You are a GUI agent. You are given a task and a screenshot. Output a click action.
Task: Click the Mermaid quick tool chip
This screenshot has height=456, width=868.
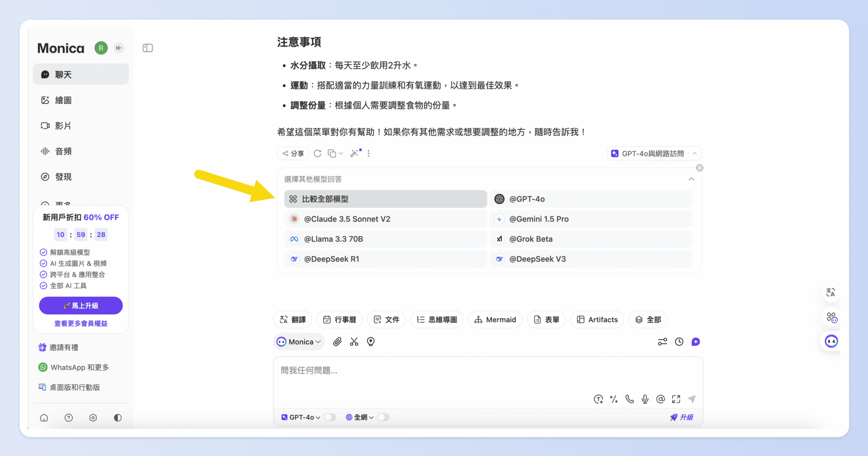(x=495, y=320)
